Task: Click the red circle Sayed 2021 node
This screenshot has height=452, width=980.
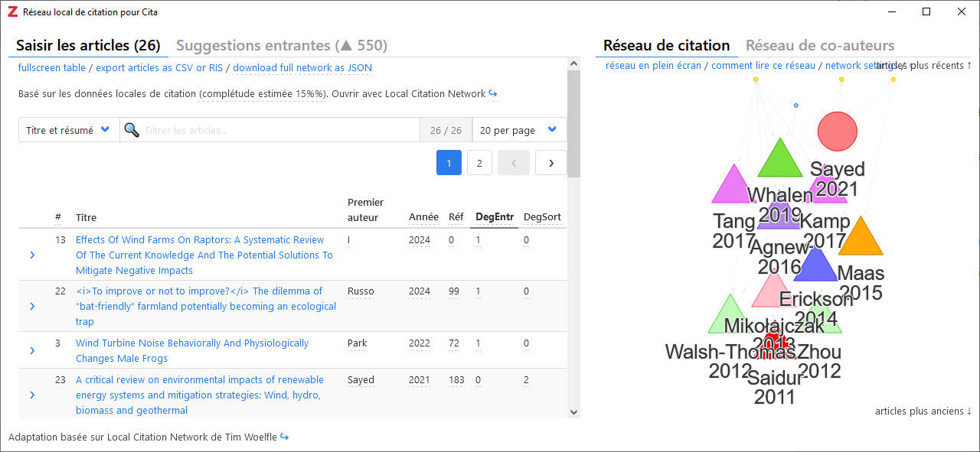Action: click(x=837, y=132)
